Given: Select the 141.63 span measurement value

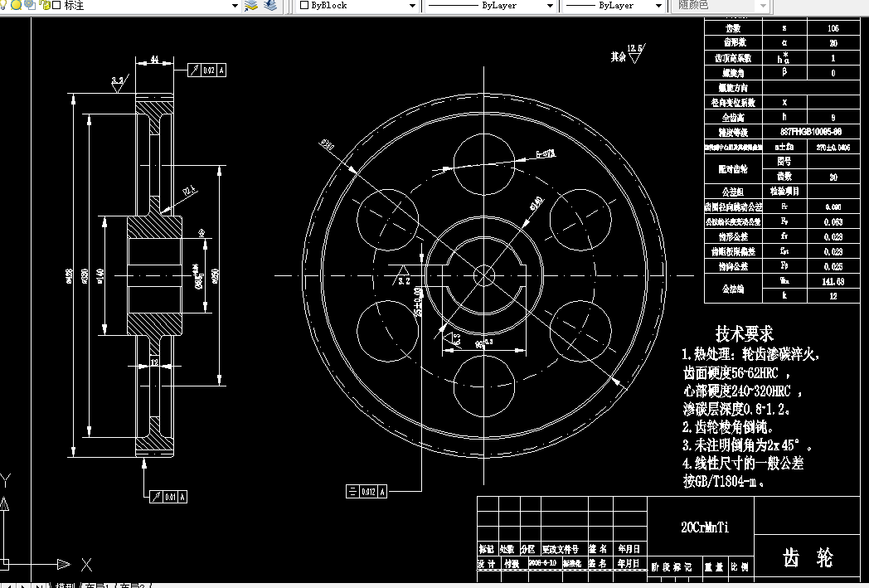Looking at the screenshot, I should coord(833,281).
